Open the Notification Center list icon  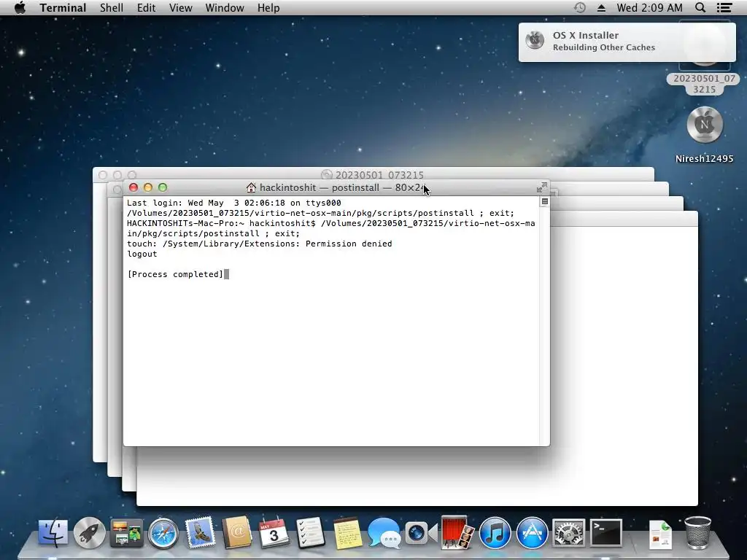[x=724, y=7]
